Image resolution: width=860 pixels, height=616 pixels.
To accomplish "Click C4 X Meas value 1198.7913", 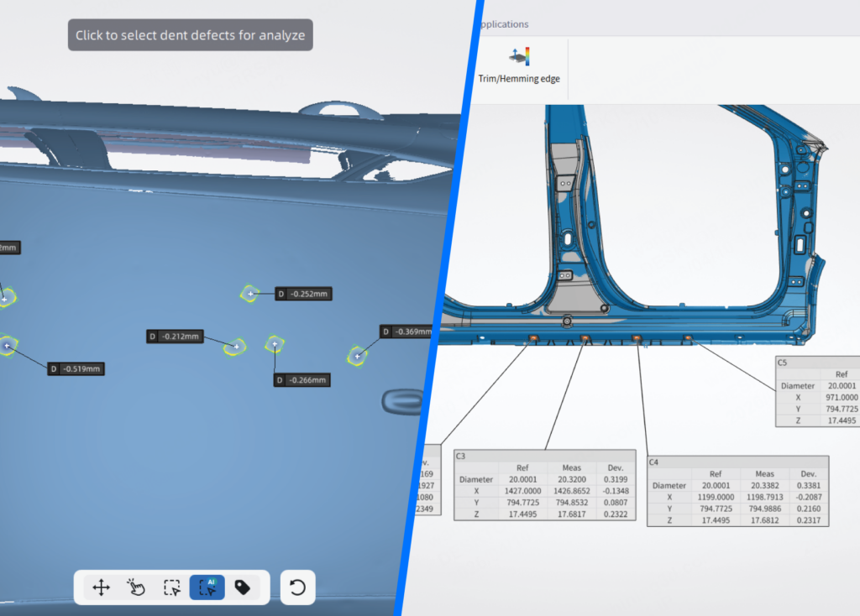I will click(x=764, y=497).
